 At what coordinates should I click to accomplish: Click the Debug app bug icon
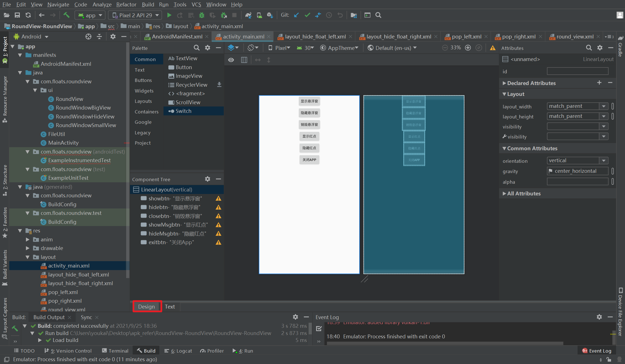[202, 15]
